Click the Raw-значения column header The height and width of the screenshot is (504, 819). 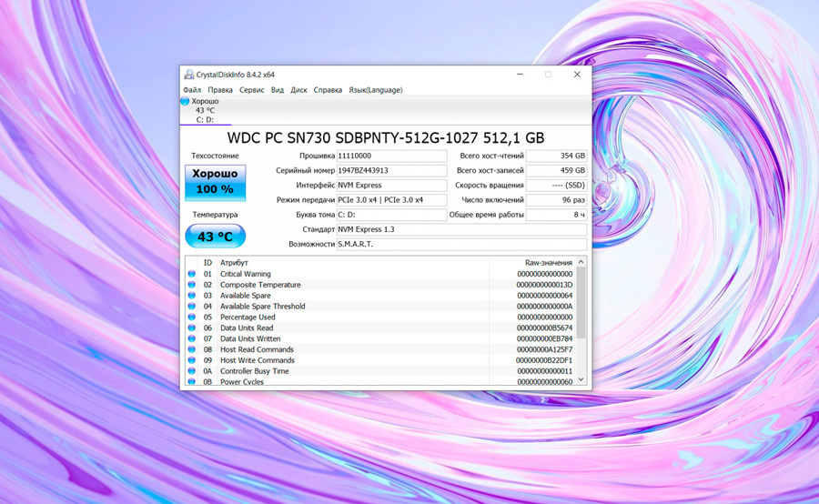click(x=532, y=262)
